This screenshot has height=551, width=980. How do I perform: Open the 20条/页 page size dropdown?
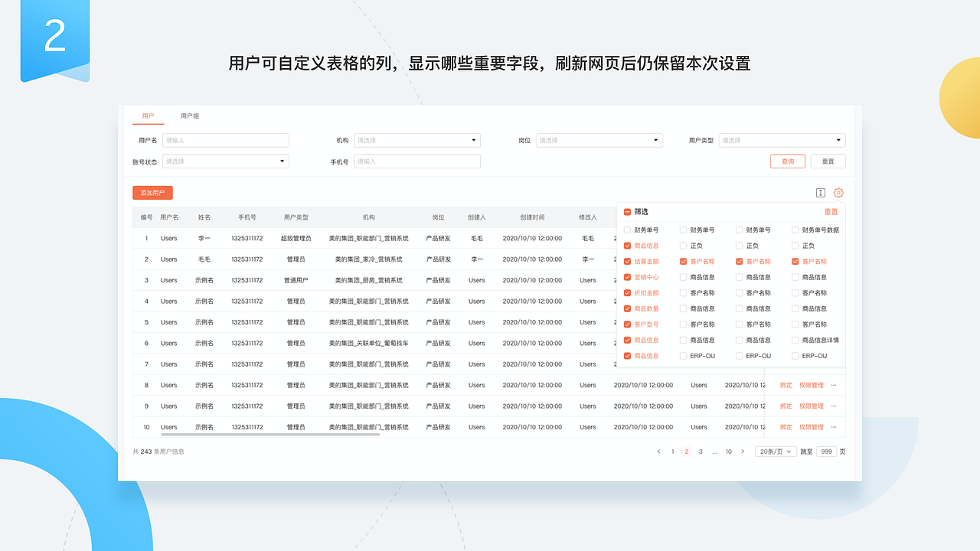(775, 452)
